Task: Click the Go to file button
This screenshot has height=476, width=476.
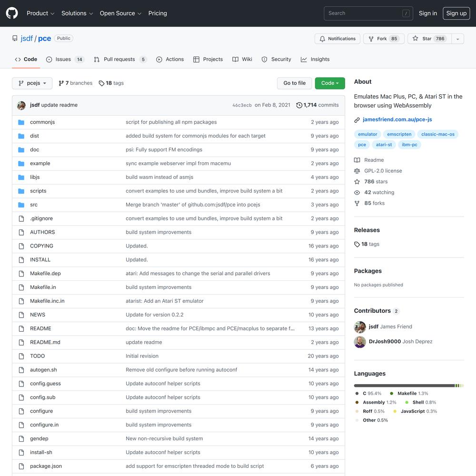Action: [x=295, y=83]
